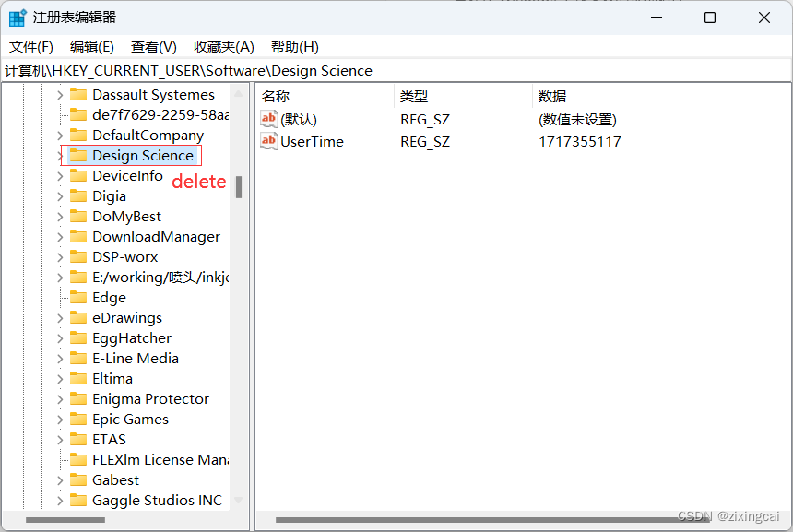Click the tree pane vertical scrollbar thumb
Viewport: 793px width, 532px height.
point(239,187)
